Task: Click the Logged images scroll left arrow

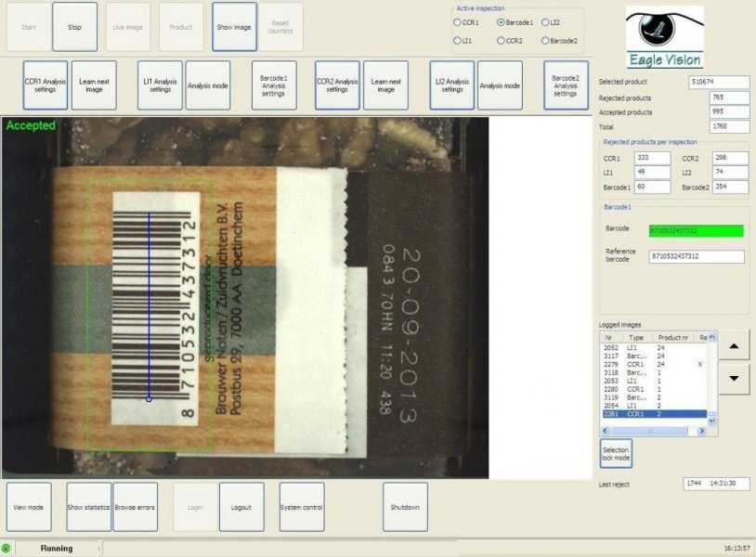Action: pyautogui.click(x=606, y=431)
